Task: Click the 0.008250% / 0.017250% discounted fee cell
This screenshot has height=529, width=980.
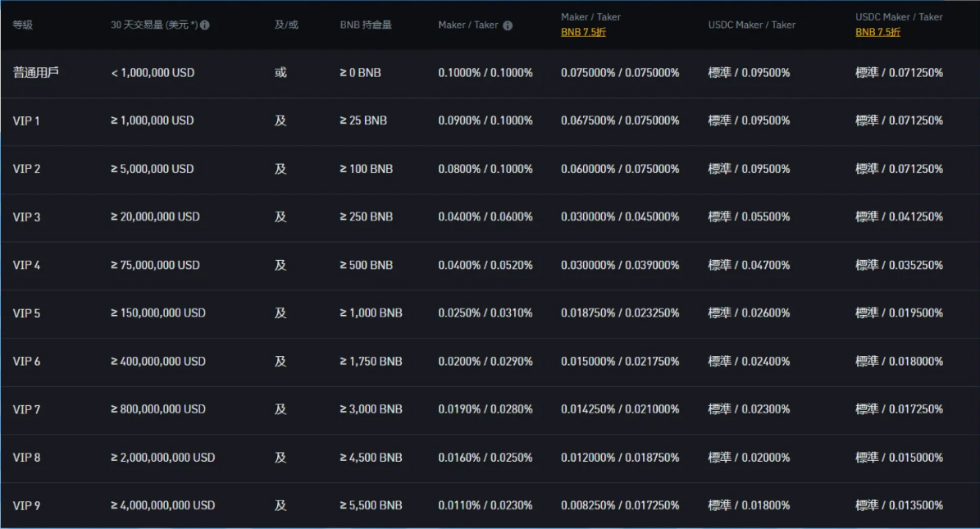Action: (620, 505)
